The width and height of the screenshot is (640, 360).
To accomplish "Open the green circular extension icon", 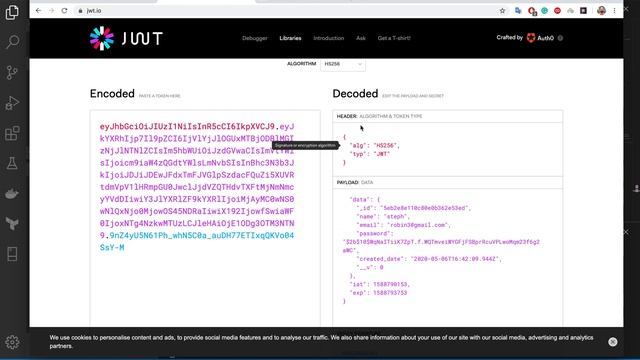I will pos(544,11).
